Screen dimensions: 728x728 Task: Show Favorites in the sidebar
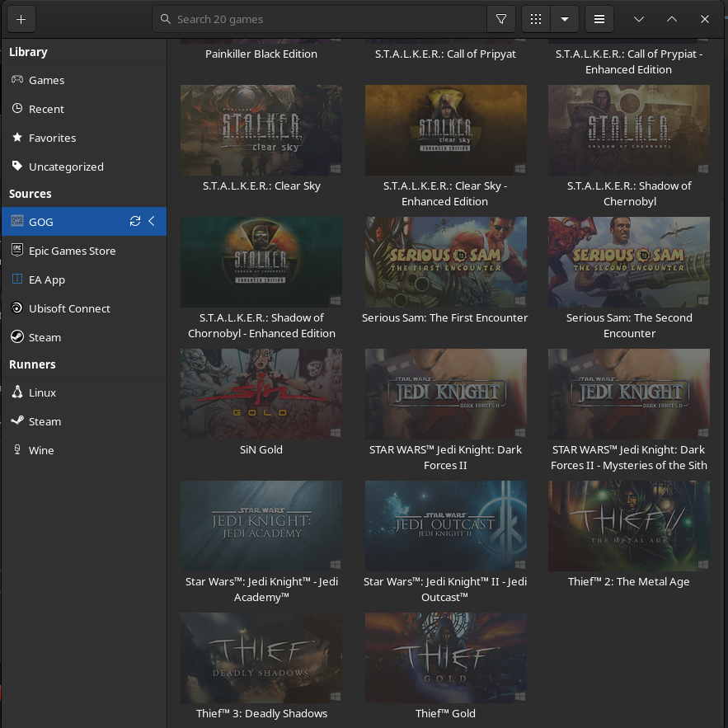[x=52, y=138]
